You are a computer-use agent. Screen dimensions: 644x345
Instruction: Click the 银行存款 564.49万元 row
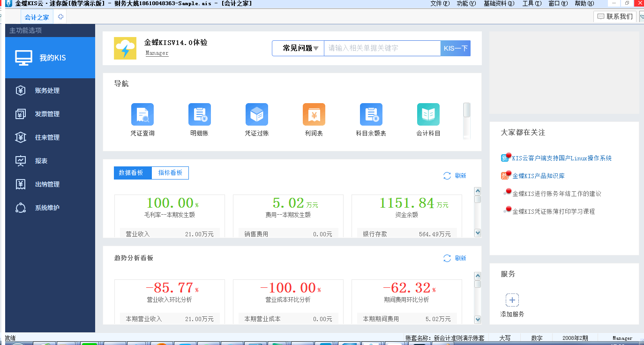[x=407, y=234]
